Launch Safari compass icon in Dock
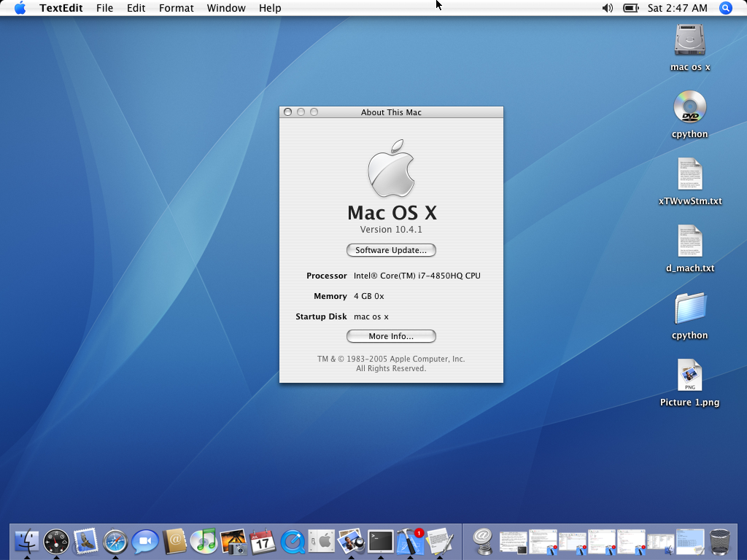The height and width of the screenshot is (560, 747). pos(115,542)
